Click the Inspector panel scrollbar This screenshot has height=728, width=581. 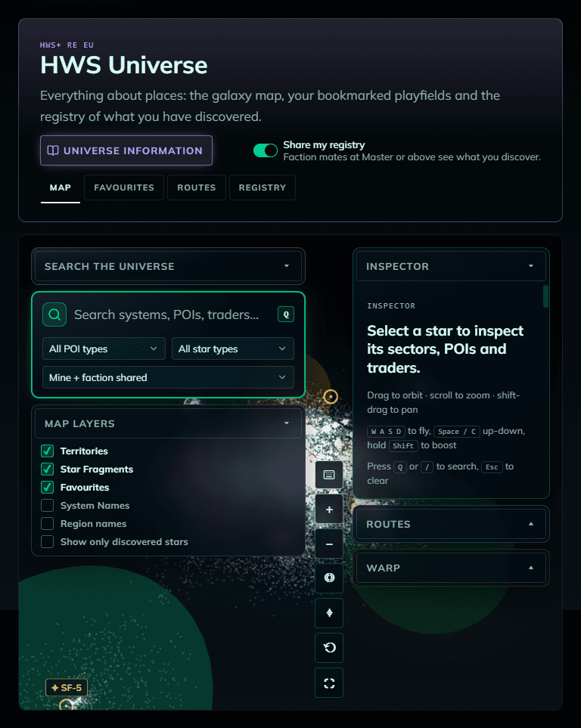545,296
